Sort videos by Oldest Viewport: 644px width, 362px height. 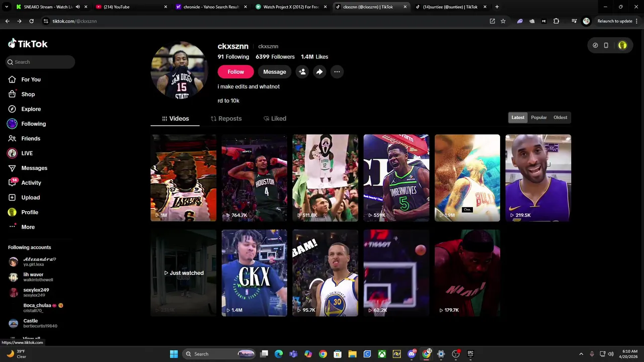[x=560, y=118]
